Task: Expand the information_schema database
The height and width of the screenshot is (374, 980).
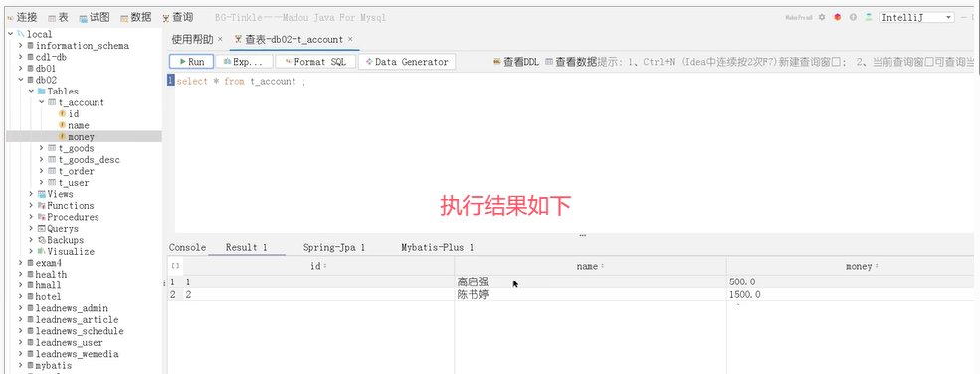Action: coord(21,46)
